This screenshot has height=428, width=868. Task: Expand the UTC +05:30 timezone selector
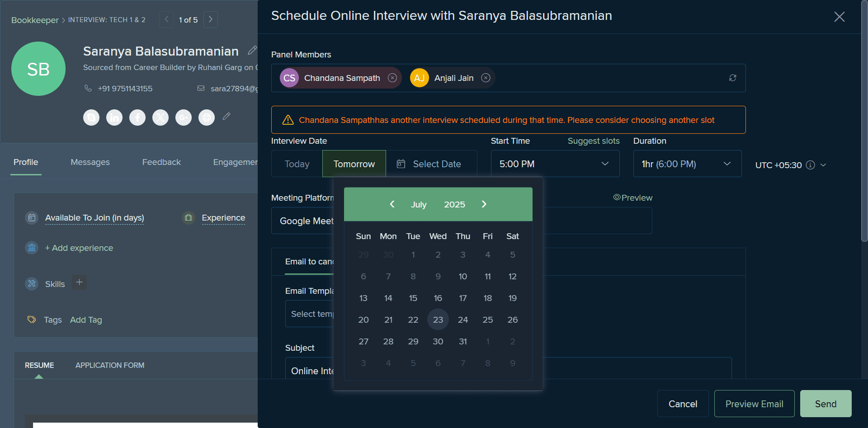click(823, 165)
